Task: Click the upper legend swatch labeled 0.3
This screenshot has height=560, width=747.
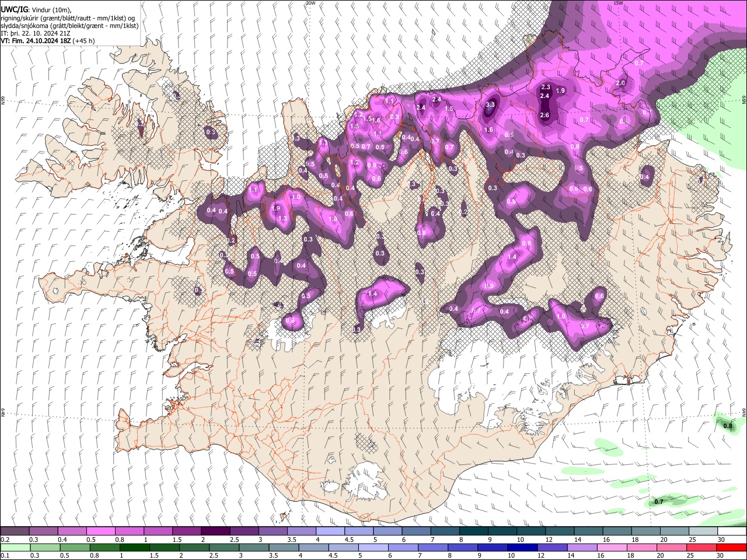Action: pos(44,531)
